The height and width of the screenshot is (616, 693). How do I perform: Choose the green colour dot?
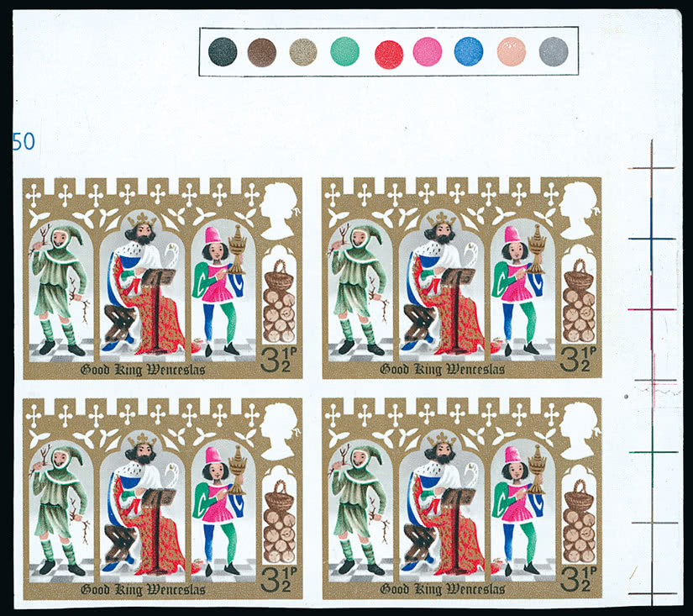coord(344,51)
